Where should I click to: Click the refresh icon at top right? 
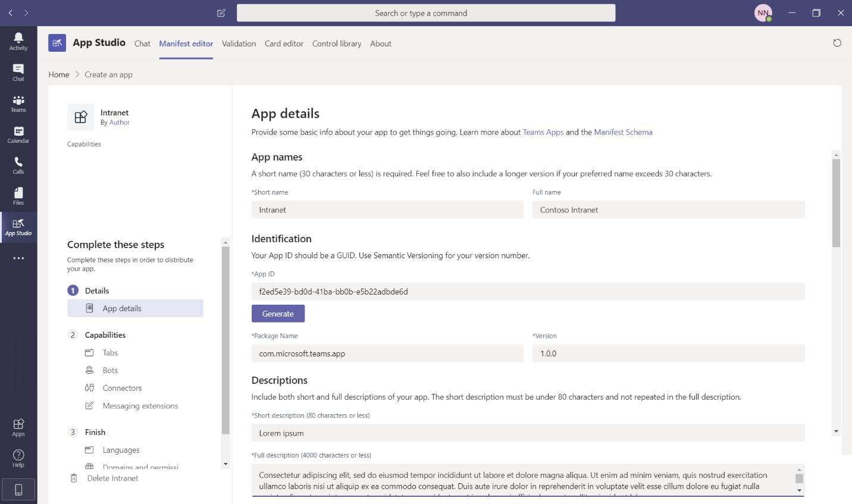[837, 43]
